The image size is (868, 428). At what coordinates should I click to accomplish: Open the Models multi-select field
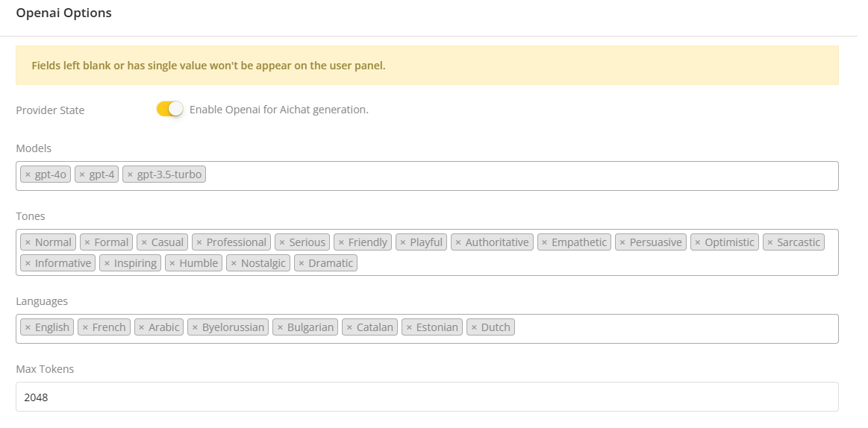point(522,175)
